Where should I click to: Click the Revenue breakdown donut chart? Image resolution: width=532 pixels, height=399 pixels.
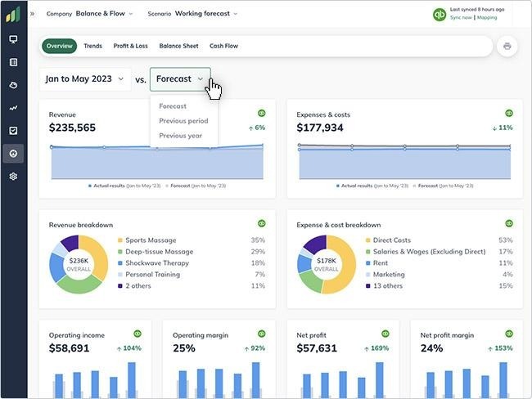tap(79, 264)
